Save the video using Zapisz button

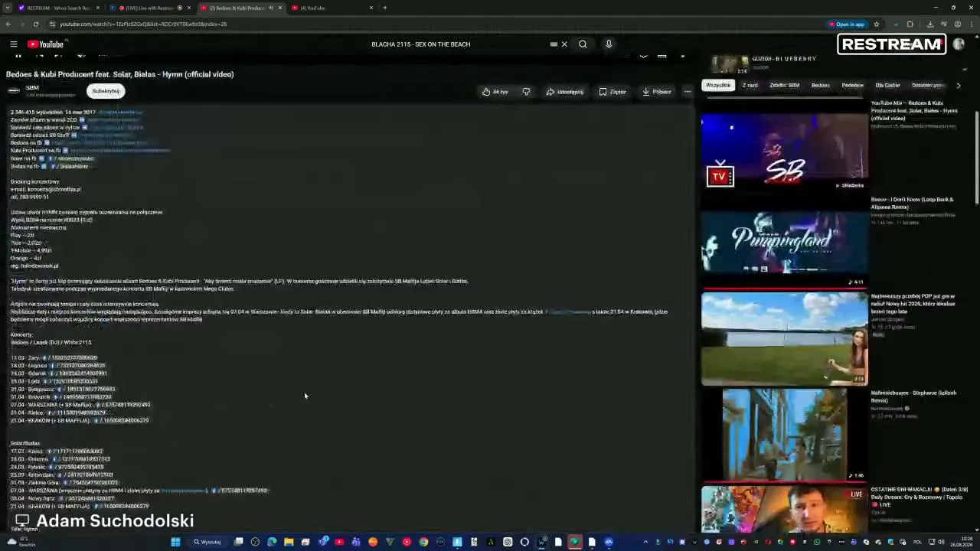(612, 92)
